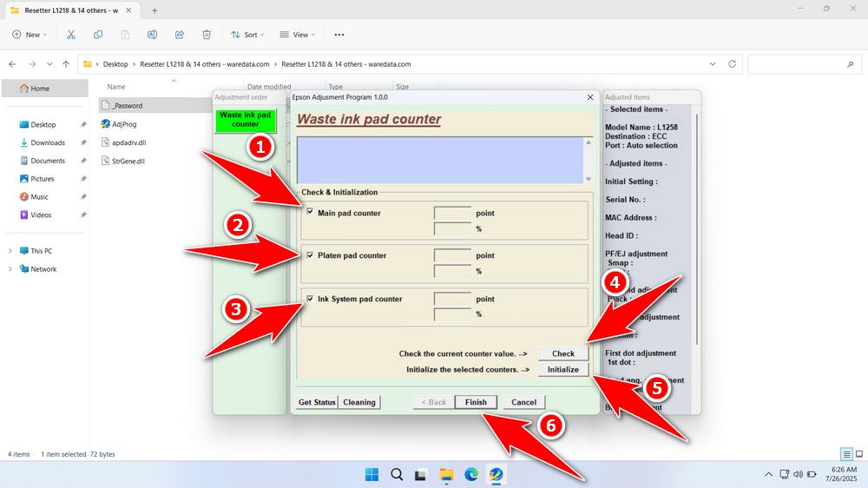Screen dimensions: 868x488
Task: Click the Main pad counter point field
Action: pos(452,214)
